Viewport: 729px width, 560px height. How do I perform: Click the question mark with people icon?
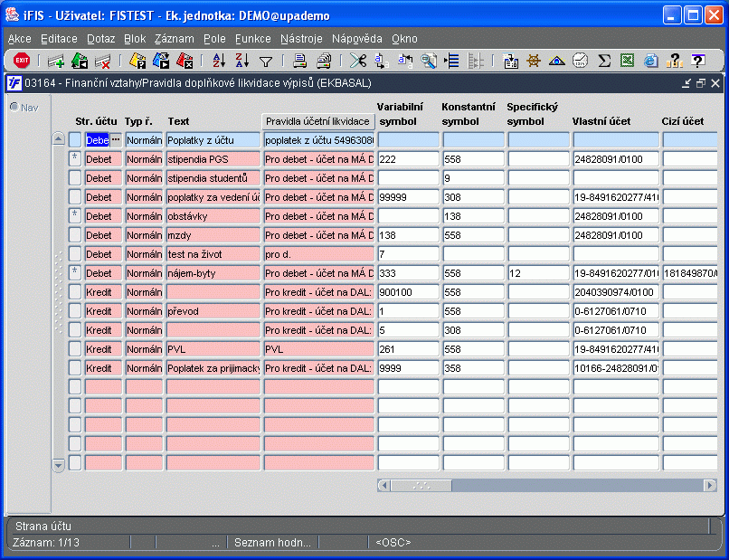(x=674, y=61)
